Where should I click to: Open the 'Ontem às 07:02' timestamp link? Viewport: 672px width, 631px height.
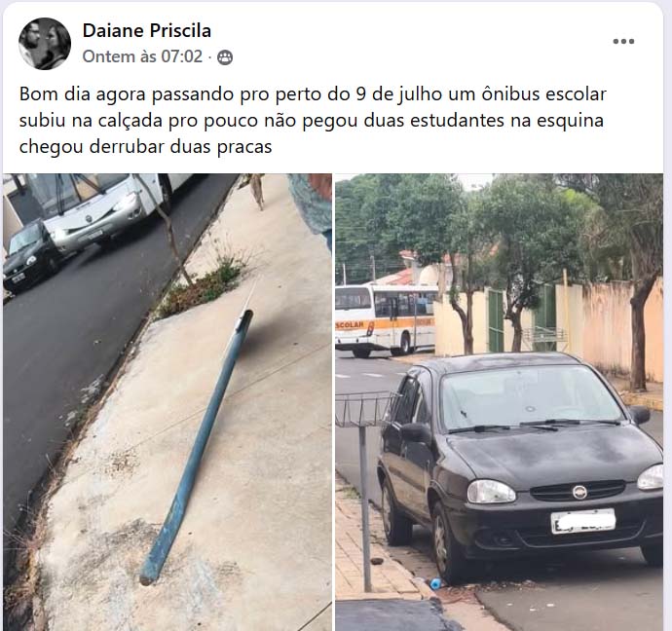pos(142,56)
